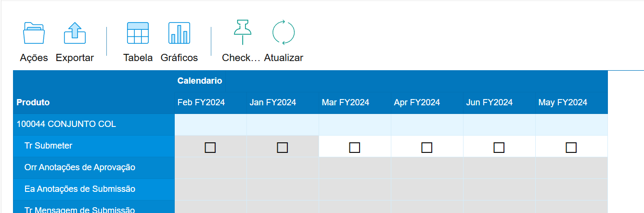644x213 pixels.
Task: Switch to Tabela view icon
Action: 138,33
